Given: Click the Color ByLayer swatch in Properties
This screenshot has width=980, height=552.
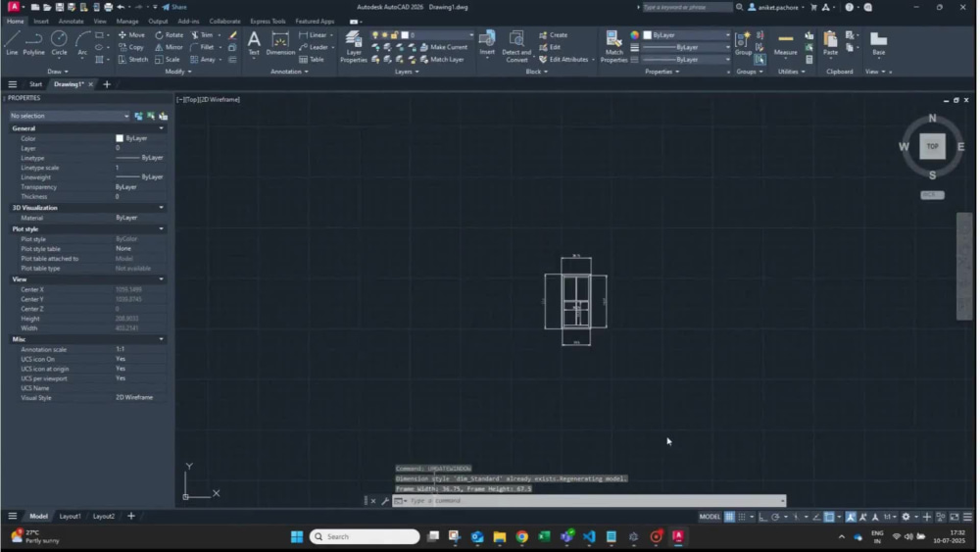Looking at the screenshot, I should click(x=120, y=138).
